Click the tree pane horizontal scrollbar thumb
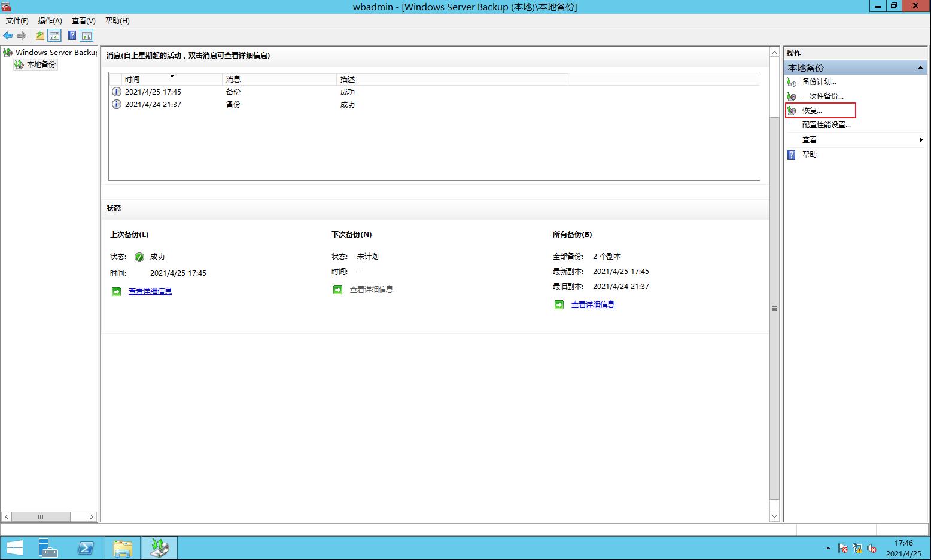931x560 pixels. pyautogui.click(x=41, y=516)
